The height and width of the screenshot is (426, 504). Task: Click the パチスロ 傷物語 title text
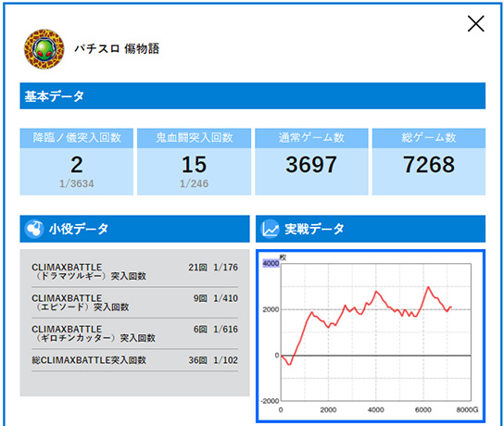pyautogui.click(x=117, y=49)
